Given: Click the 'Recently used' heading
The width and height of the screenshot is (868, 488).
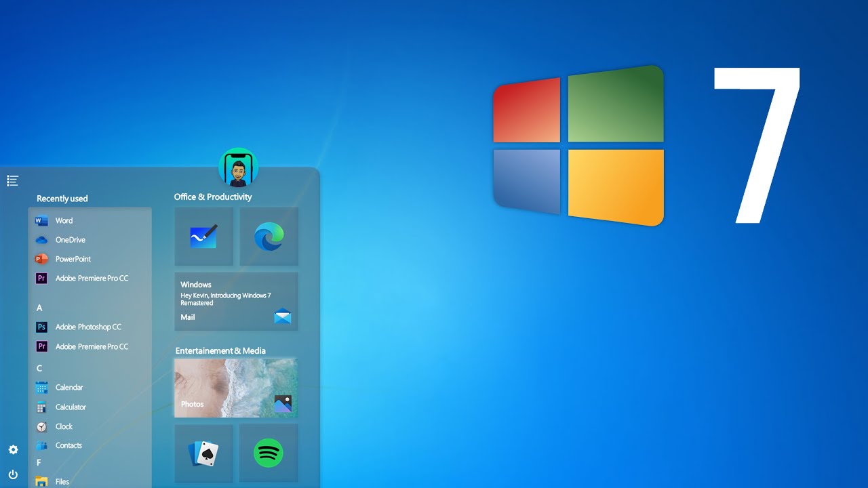Looking at the screenshot, I should click(x=62, y=199).
